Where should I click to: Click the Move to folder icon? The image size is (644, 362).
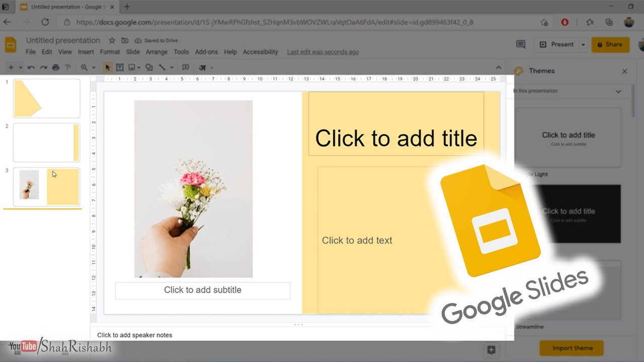pos(125,40)
